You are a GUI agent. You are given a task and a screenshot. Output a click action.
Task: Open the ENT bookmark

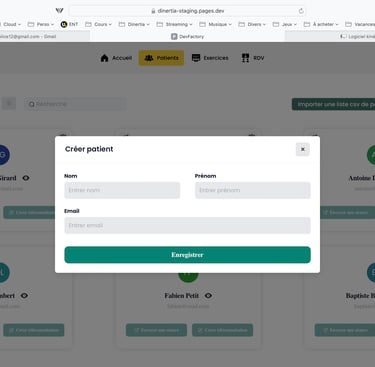(69, 24)
